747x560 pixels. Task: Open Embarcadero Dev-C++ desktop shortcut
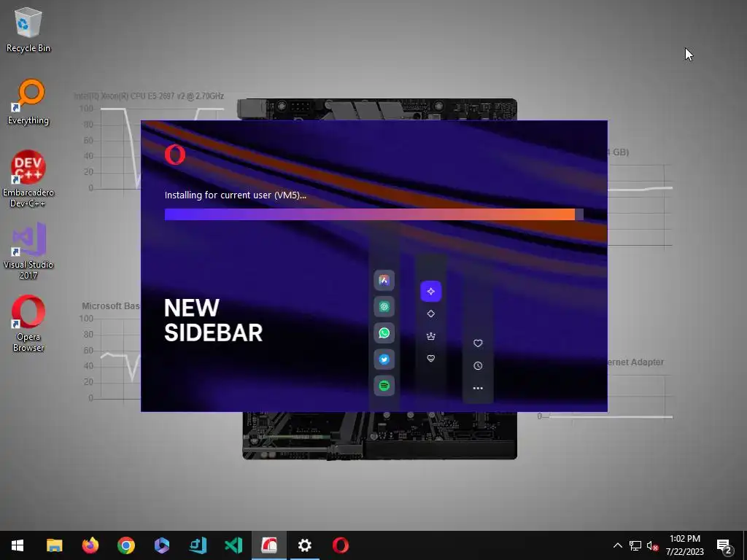[28, 179]
